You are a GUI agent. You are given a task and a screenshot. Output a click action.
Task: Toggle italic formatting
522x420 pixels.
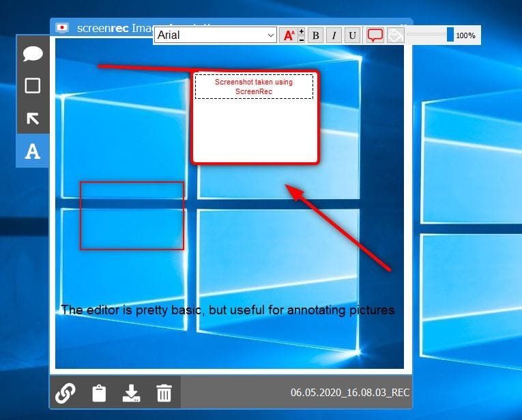pos(334,35)
